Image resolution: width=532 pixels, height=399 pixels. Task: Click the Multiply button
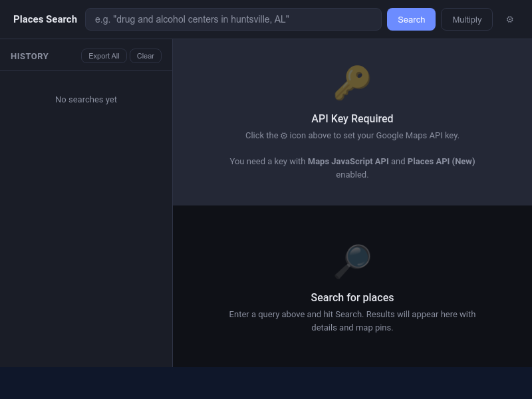coord(466,19)
